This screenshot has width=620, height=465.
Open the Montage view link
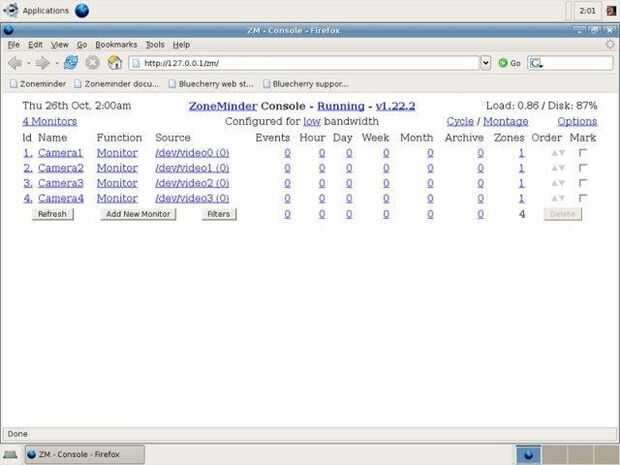click(x=506, y=121)
